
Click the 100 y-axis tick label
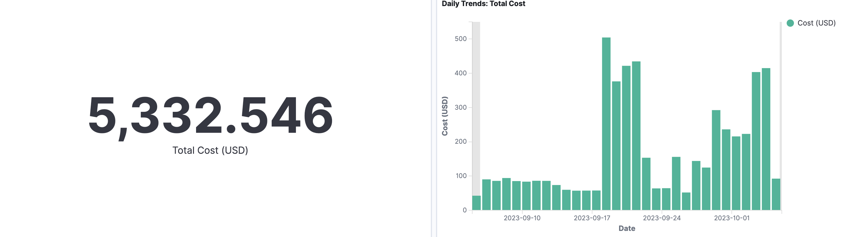pos(461,176)
